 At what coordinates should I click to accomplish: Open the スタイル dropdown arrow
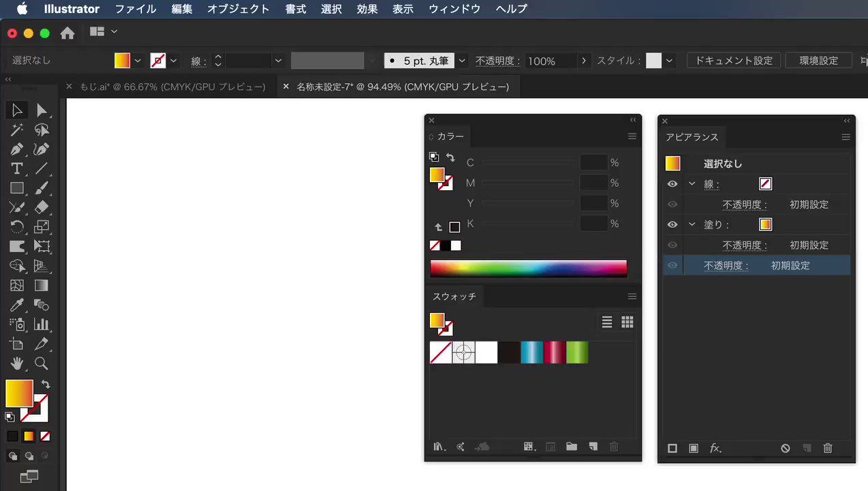tap(669, 61)
